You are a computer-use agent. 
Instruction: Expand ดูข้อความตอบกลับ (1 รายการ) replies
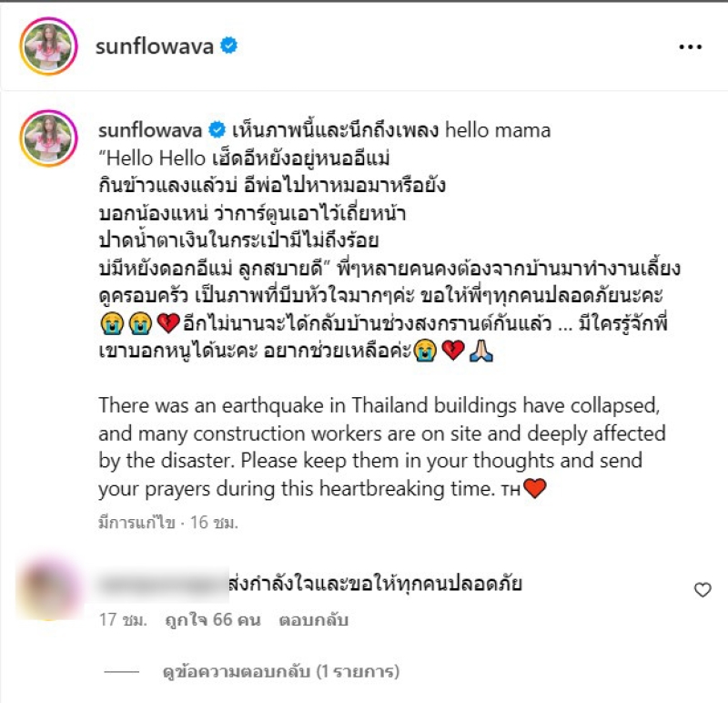click(x=281, y=671)
